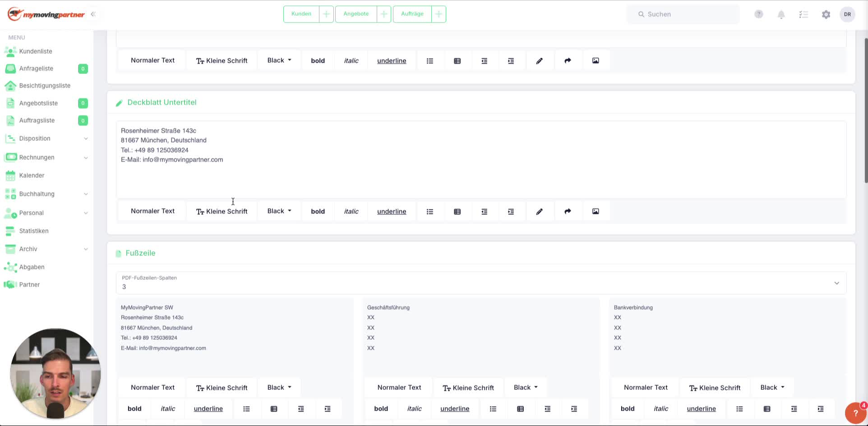
Task: Click indent icon in Deckblatt Untertitel toolbar
Action: tap(511, 211)
